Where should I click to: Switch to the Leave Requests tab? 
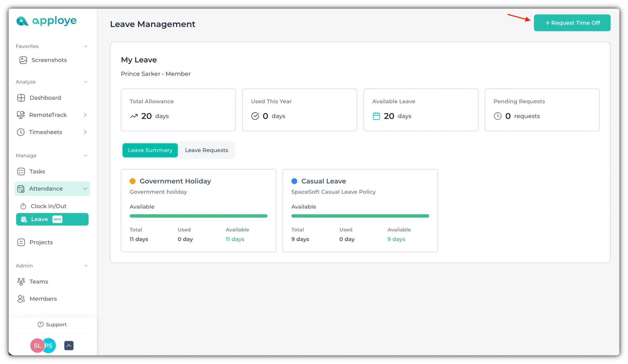(206, 150)
